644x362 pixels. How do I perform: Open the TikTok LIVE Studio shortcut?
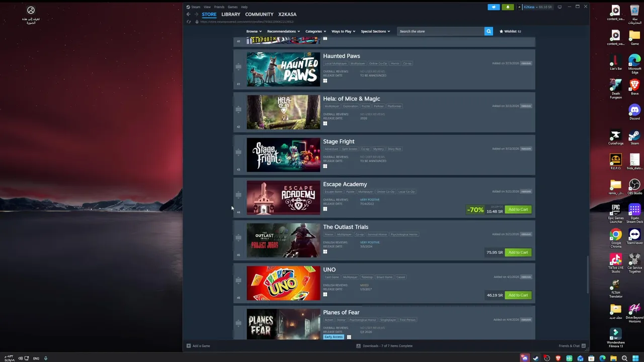pos(616,263)
